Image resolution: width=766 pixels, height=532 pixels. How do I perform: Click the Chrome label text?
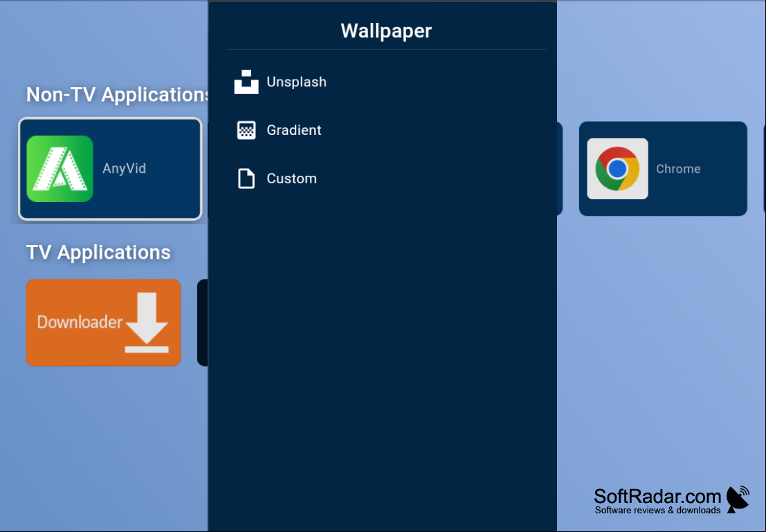tap(678, 169)
